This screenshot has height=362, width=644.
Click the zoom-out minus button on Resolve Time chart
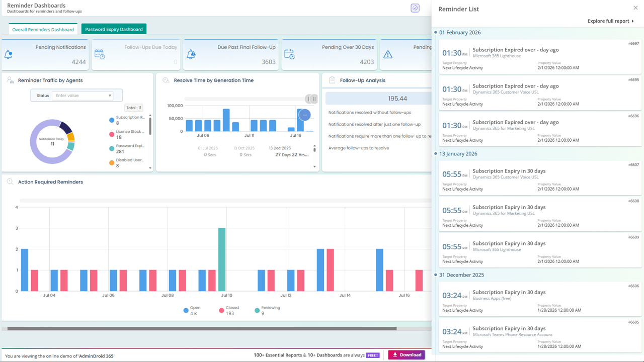304,115
